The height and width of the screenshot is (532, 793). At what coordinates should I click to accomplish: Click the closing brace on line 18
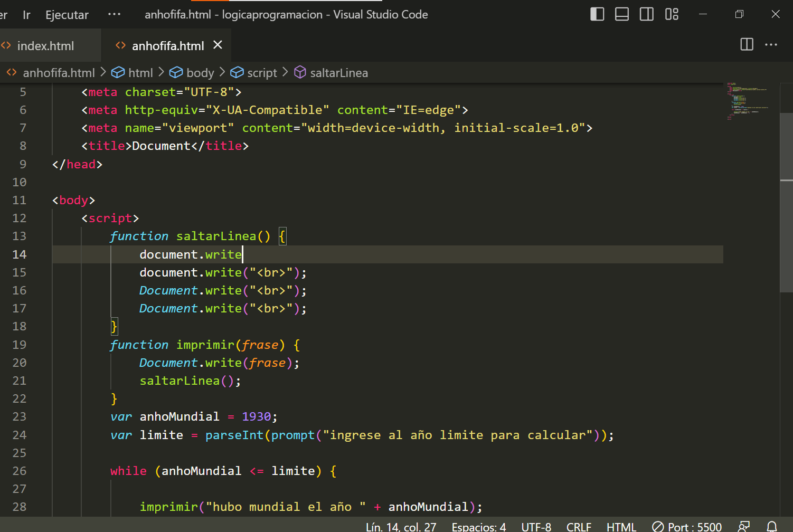click(114, 327)
